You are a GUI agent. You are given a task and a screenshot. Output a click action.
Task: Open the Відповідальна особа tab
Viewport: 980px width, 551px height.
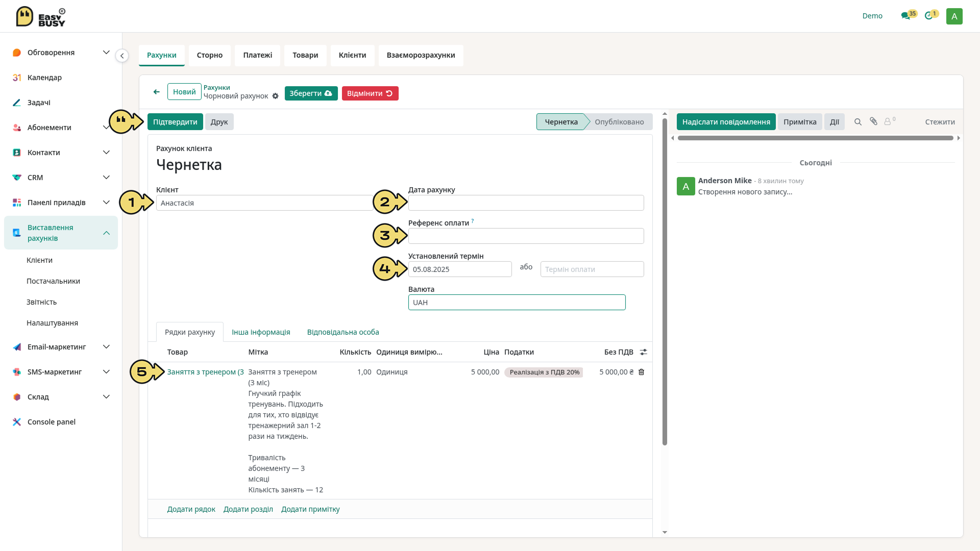tap(343, 332)
